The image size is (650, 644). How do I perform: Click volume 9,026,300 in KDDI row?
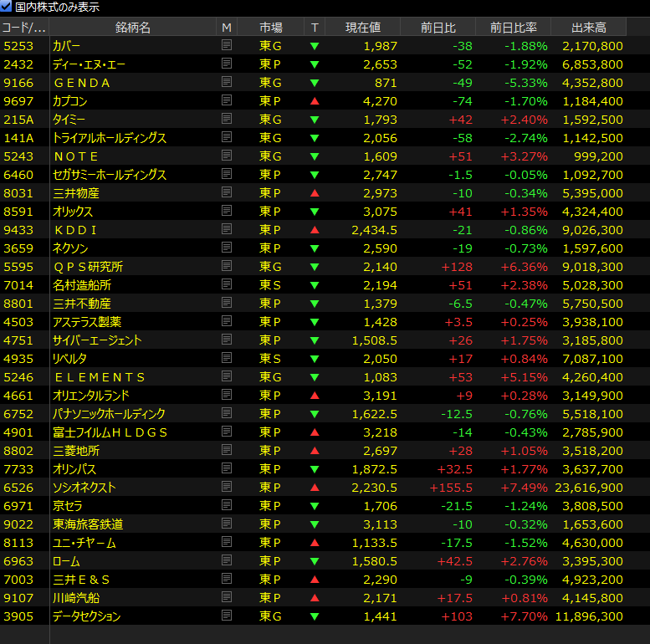pos(592,230)
